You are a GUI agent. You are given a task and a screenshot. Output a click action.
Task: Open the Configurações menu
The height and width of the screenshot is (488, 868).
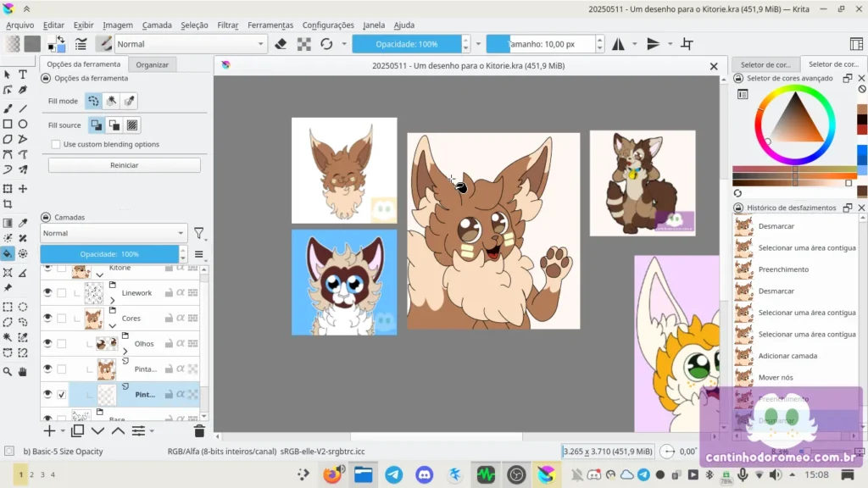(328, 25)
